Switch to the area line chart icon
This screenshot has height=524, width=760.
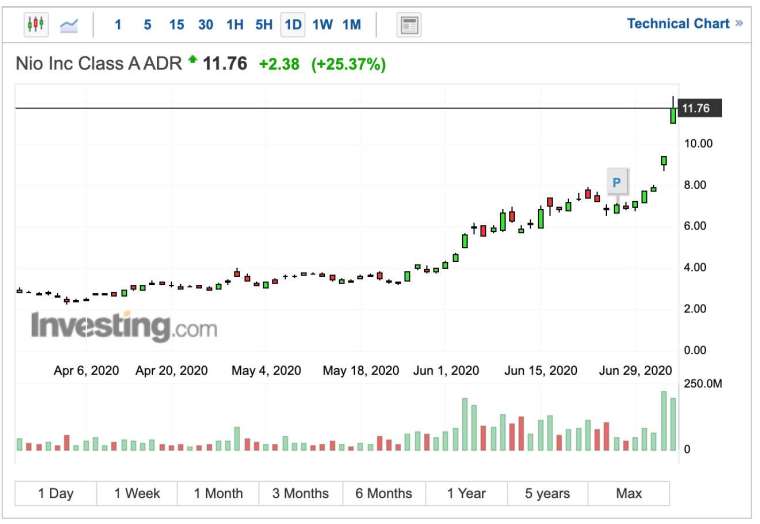[69, 24]
